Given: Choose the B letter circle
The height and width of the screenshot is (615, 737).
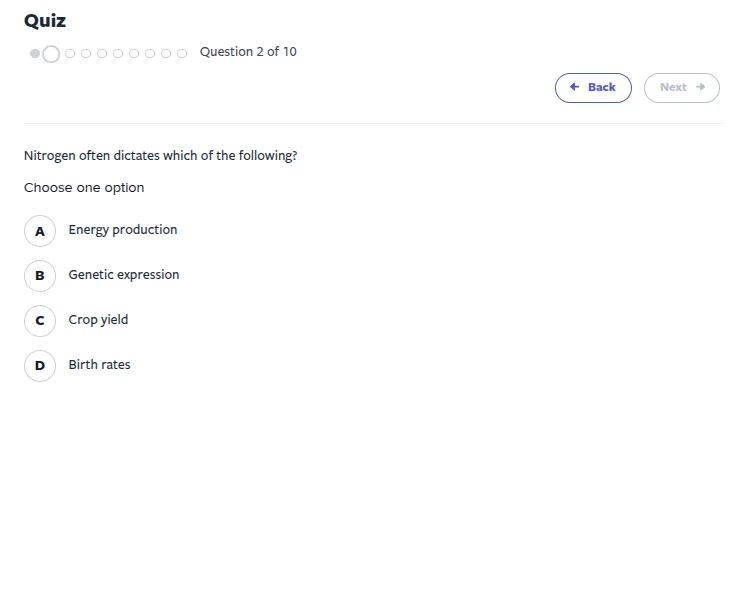Looking at the screenshot, I should 40,276.
